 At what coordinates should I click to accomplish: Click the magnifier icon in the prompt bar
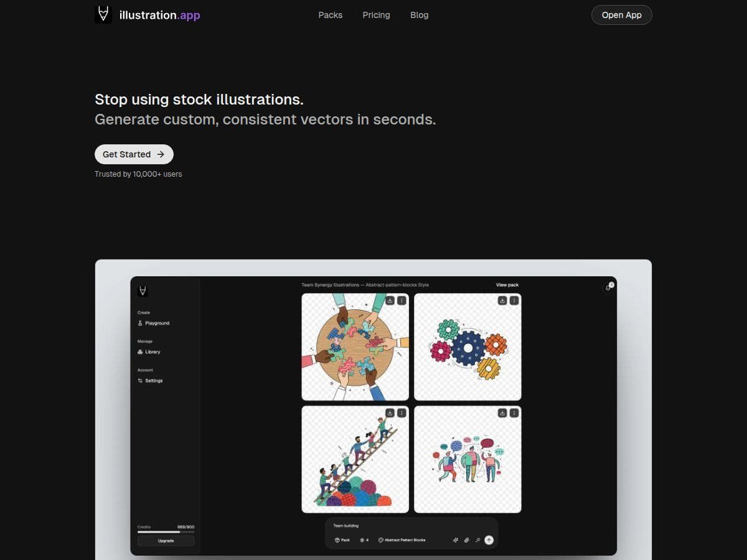(478, 540)
